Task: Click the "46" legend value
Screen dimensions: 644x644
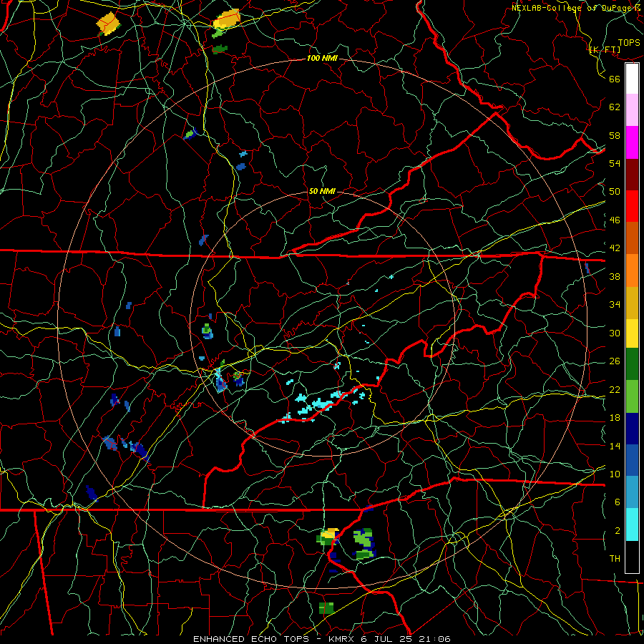Action: coord(615,220)
